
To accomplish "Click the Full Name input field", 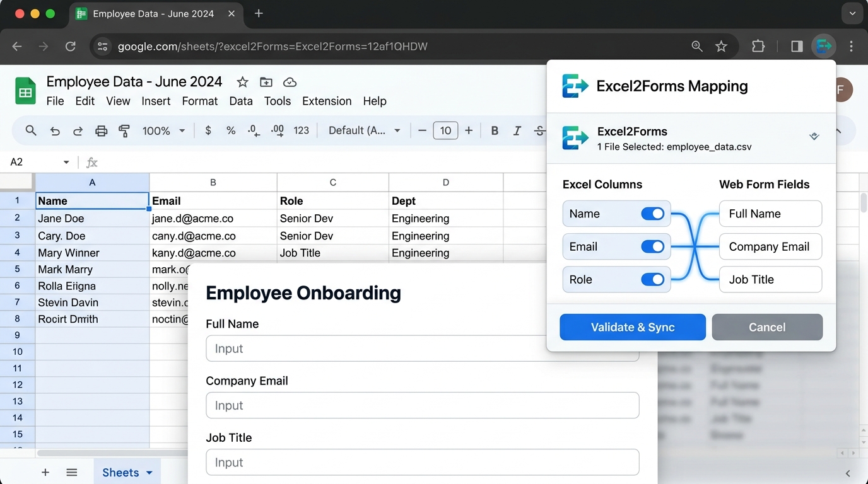I will [x=423, y=349].
